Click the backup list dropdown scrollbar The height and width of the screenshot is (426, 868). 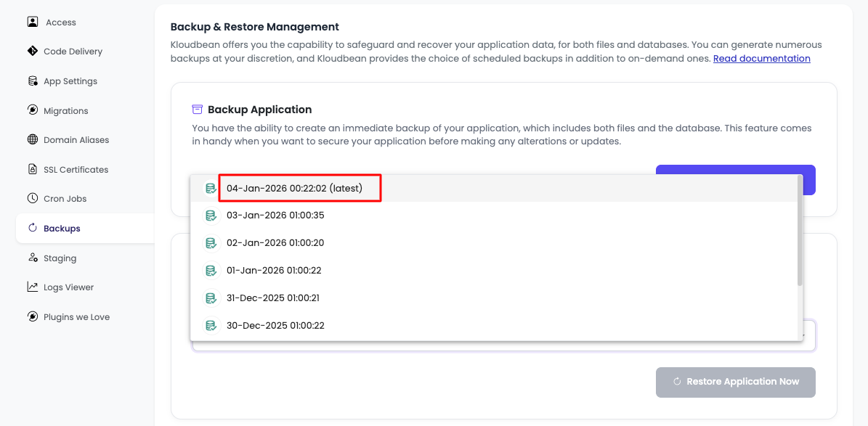(x=800, y=231)
